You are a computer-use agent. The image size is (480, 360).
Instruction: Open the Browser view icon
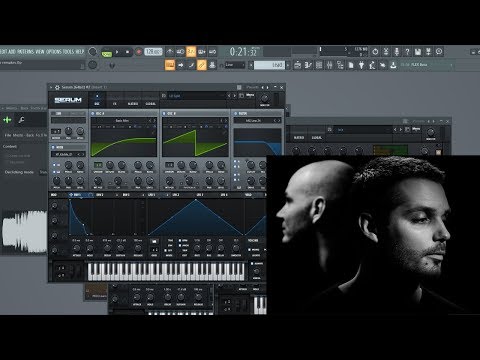(340, 65)
